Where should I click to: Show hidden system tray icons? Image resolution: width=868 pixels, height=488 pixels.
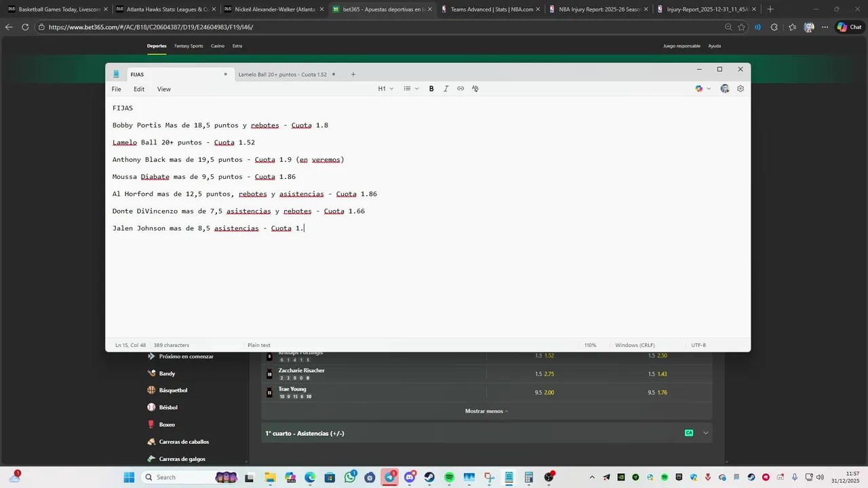(592, 477)
